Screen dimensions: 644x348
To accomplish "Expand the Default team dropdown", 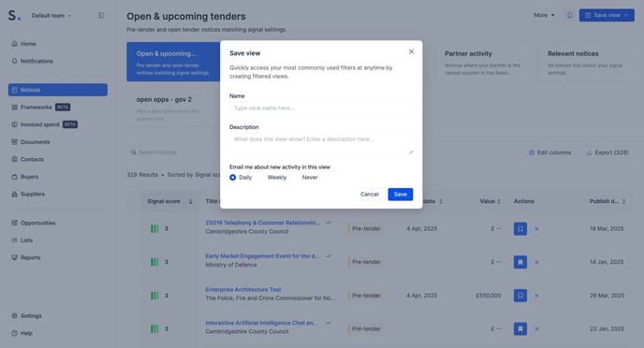I will 51,16.
